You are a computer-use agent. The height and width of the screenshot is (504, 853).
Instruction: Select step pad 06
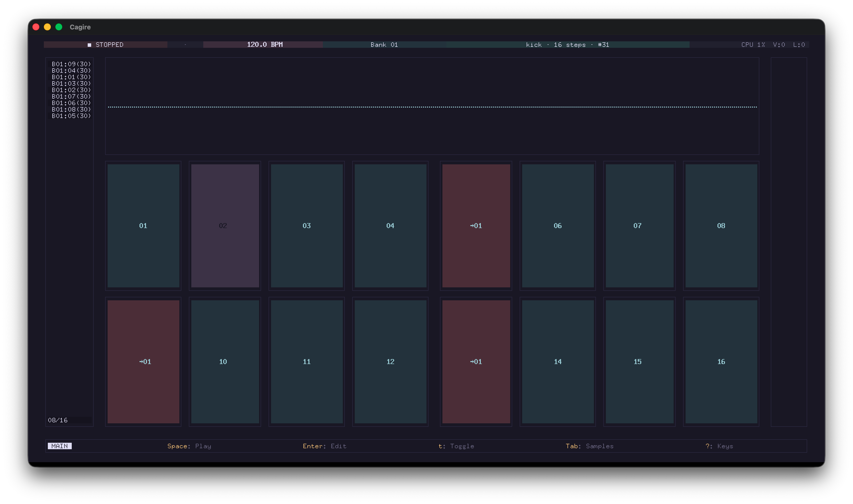558,226
